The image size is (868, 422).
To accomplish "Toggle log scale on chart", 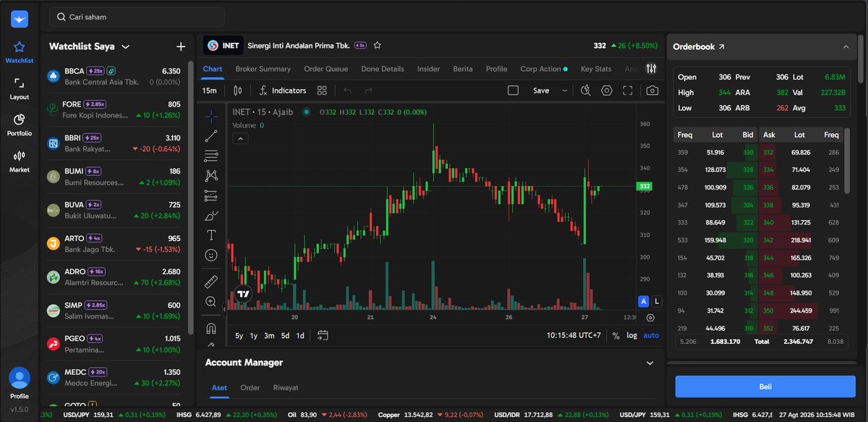I will [631, 336].
